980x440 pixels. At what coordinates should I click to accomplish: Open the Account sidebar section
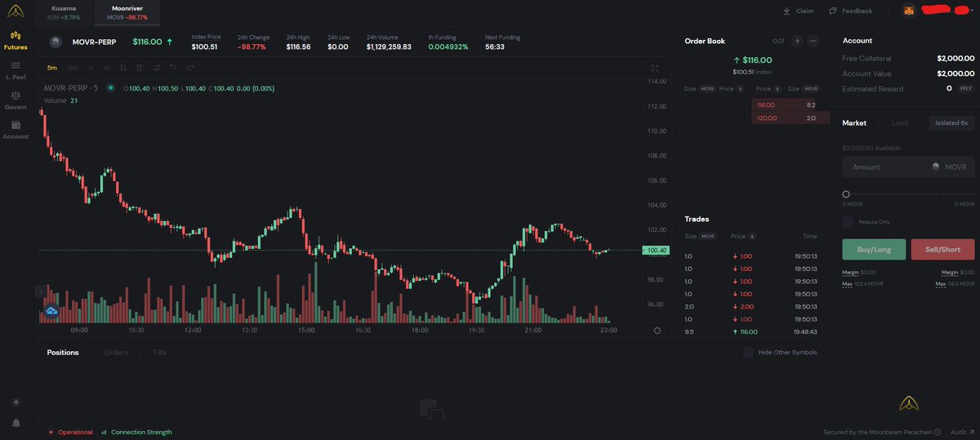16,130
